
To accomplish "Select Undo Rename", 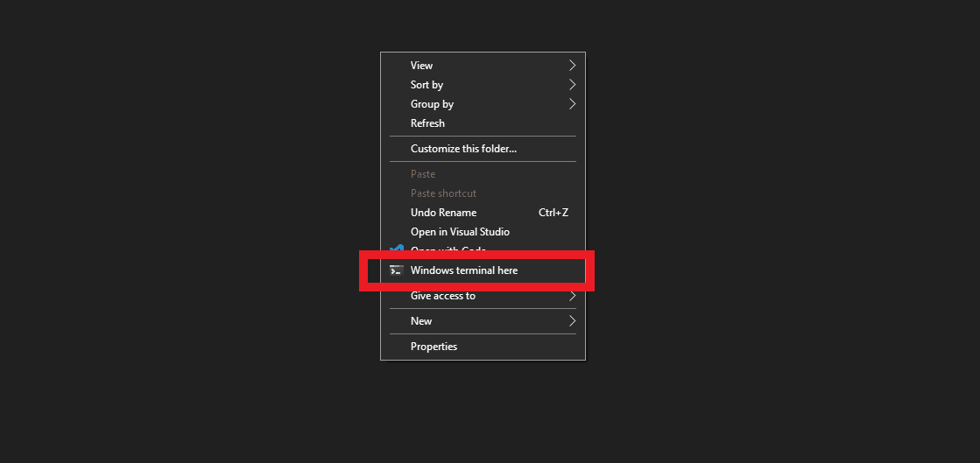I will (443, 213).
